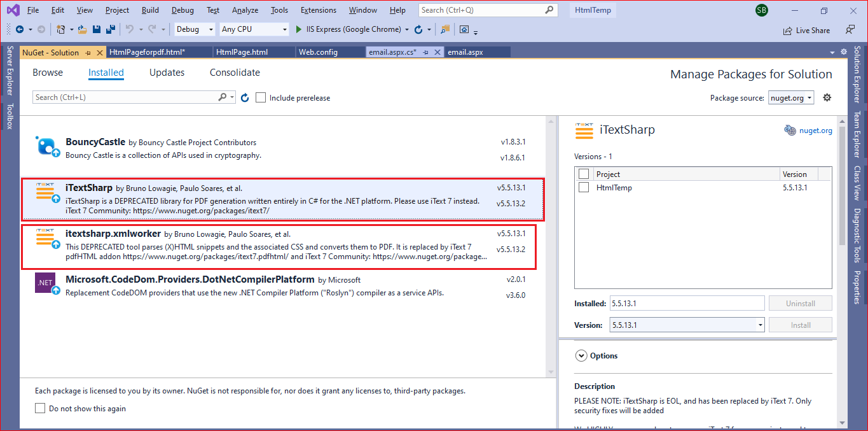Image resolution: width=868 pixels, height=431 pixels.
Task: Click the Find in Files toolbar icon
Action: (445, 29)
